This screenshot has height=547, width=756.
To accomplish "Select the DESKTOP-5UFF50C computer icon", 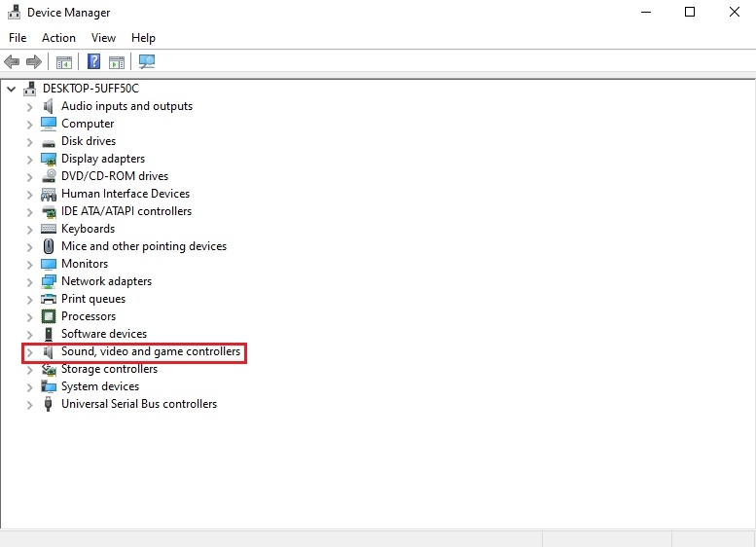I will click(x=30, y=89).
